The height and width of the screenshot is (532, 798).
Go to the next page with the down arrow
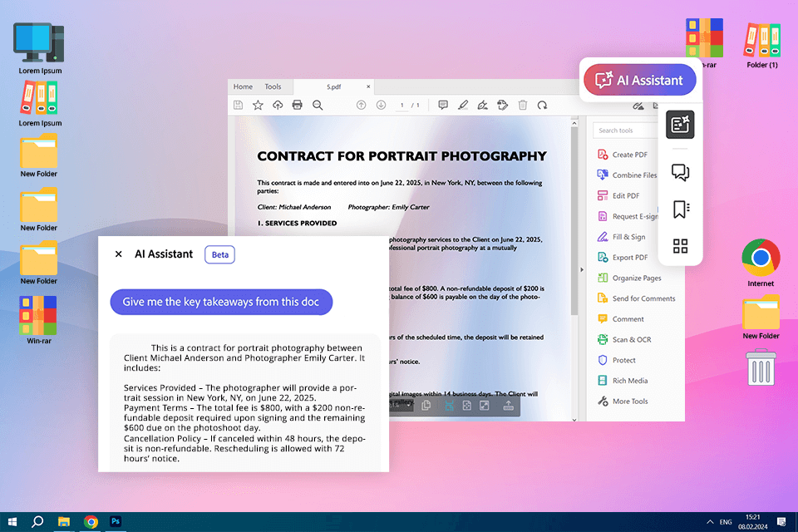point(381,105)
